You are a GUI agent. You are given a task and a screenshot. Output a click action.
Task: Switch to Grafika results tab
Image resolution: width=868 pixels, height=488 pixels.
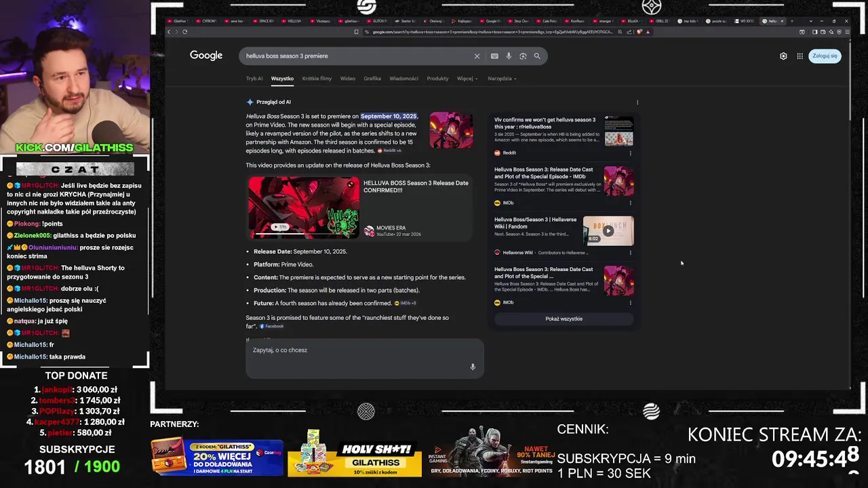372,79
